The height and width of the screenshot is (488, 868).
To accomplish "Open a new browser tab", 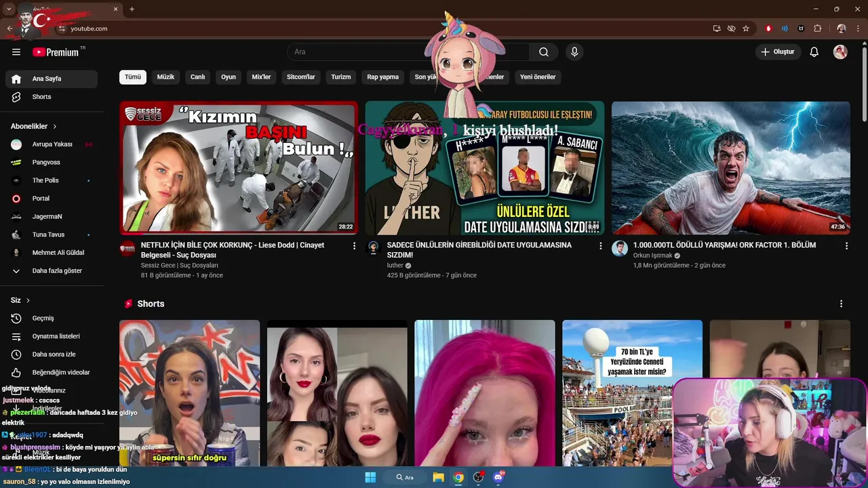I will pyautogui.click(x=132, y=9).
